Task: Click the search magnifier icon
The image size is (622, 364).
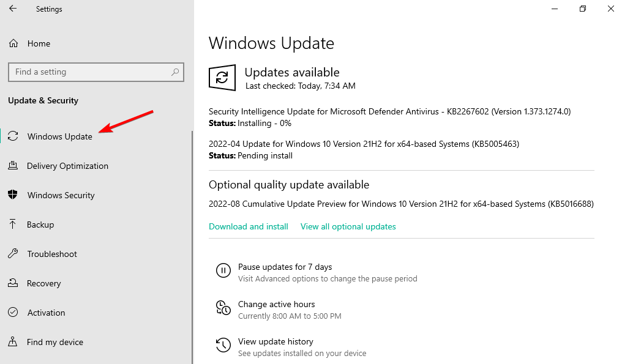Action: tap(175, 72)
